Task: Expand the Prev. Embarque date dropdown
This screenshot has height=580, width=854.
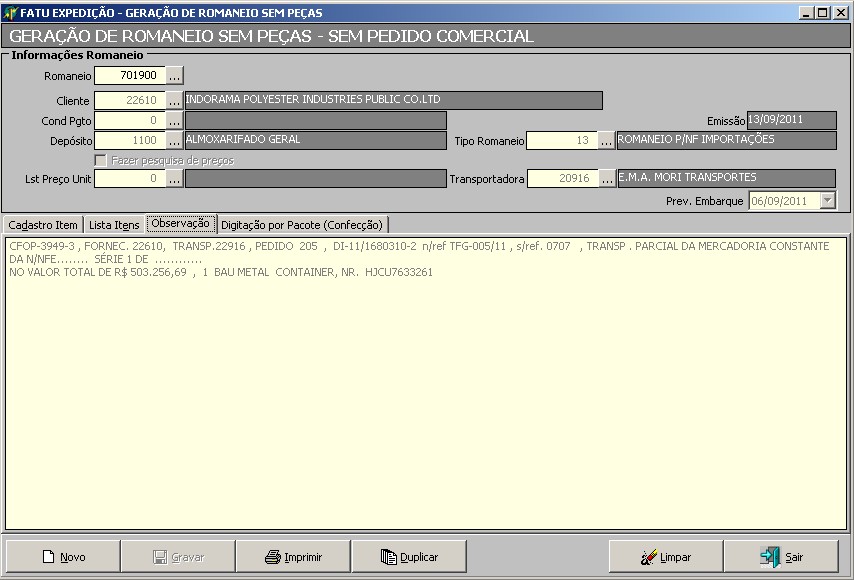Action: [826, 200]
